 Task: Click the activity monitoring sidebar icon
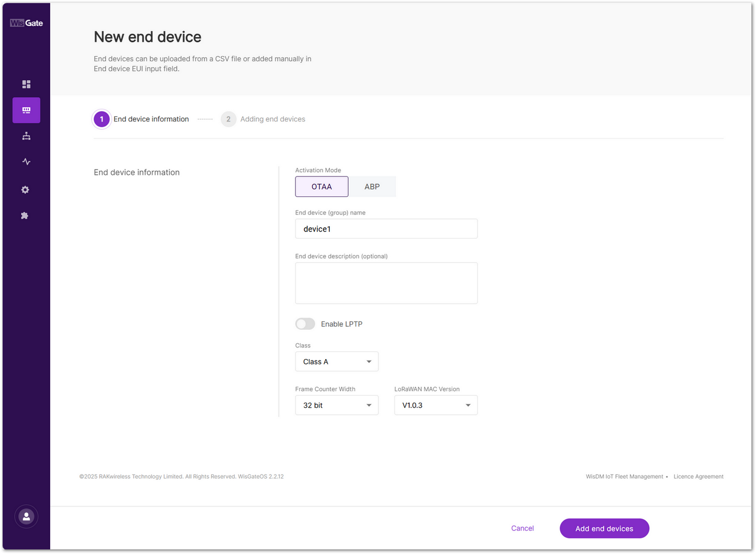(26, 161)
